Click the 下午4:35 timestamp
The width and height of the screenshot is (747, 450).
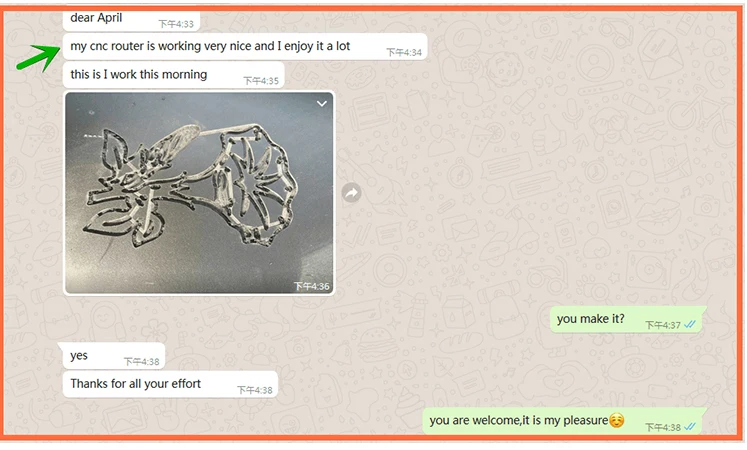click(x=261, y=81)
